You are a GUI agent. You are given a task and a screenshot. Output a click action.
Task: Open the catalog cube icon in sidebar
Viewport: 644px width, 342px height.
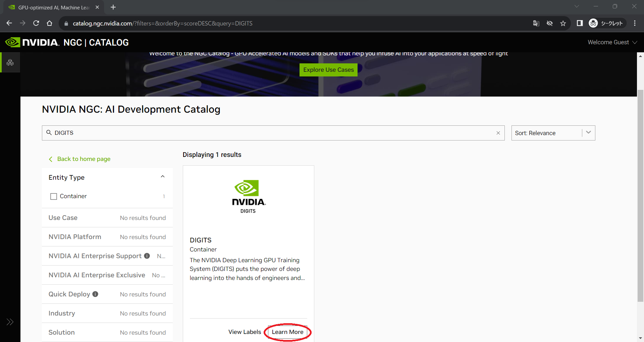pos(10,62)
